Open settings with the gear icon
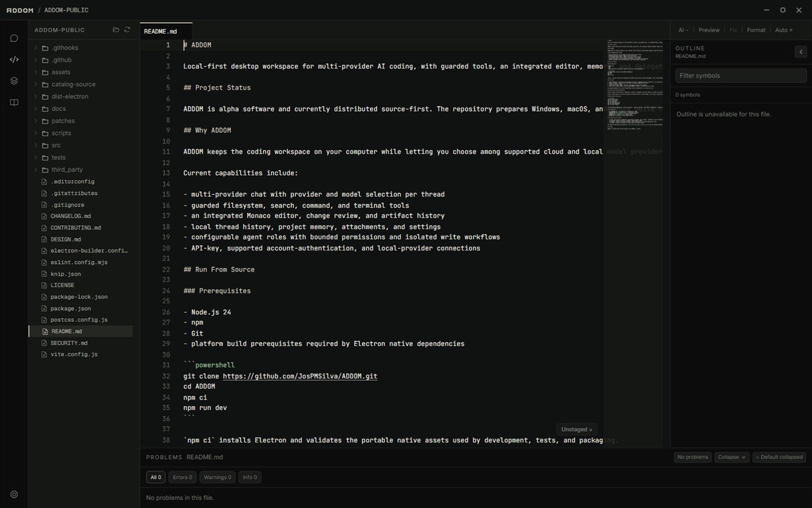This screenshot has width=812, height=508. tap(14, 494)
